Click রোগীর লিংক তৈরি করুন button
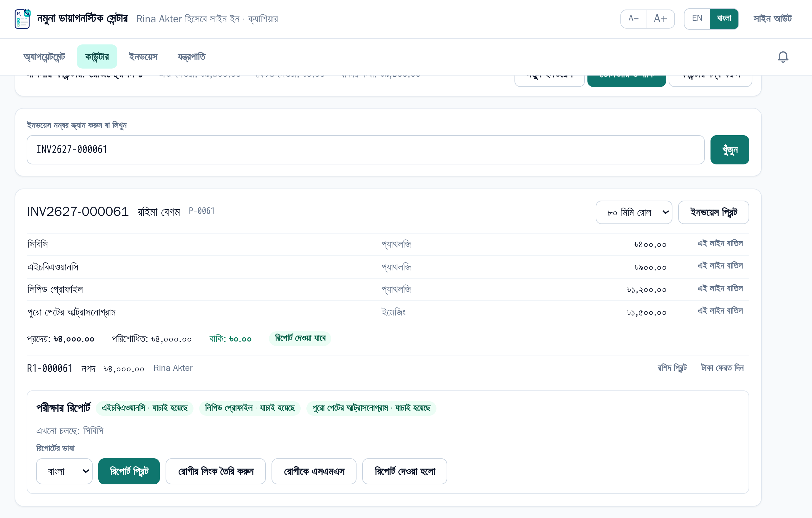The image size is (812, 518). (216, 471)
